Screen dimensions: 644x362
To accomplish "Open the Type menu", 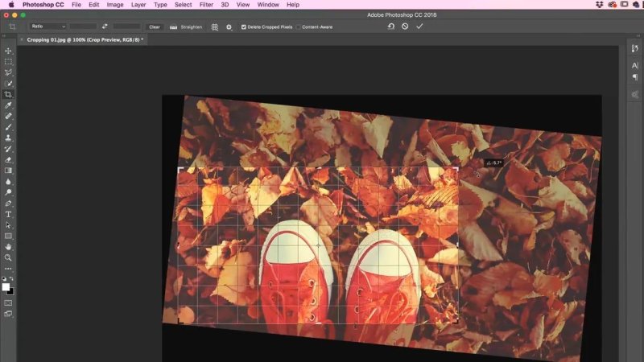I will (160, 5).
